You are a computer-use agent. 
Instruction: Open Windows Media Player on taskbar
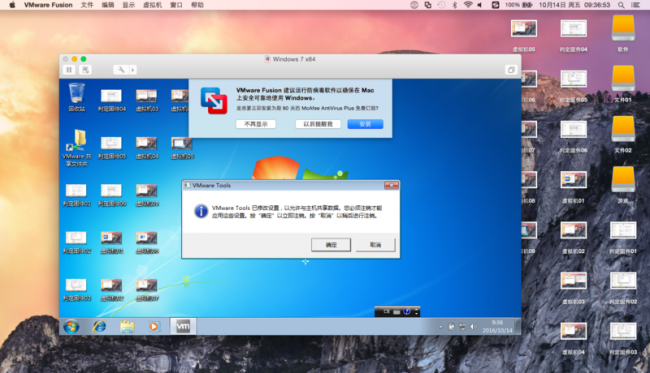click(x=154, y=327)
